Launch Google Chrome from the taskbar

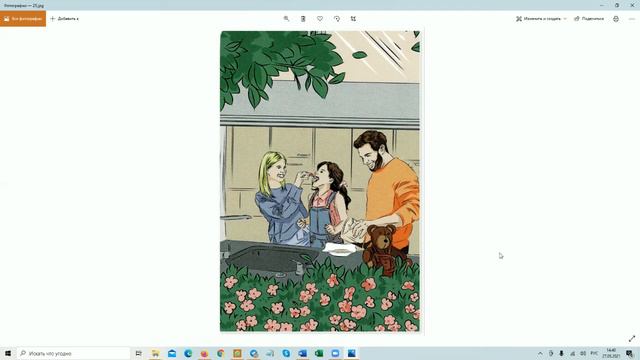221,353
